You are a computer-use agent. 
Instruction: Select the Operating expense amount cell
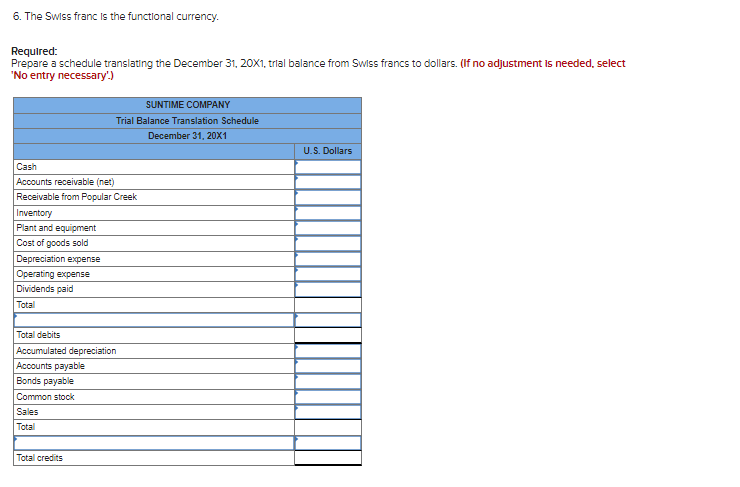(x=328, y=274)
